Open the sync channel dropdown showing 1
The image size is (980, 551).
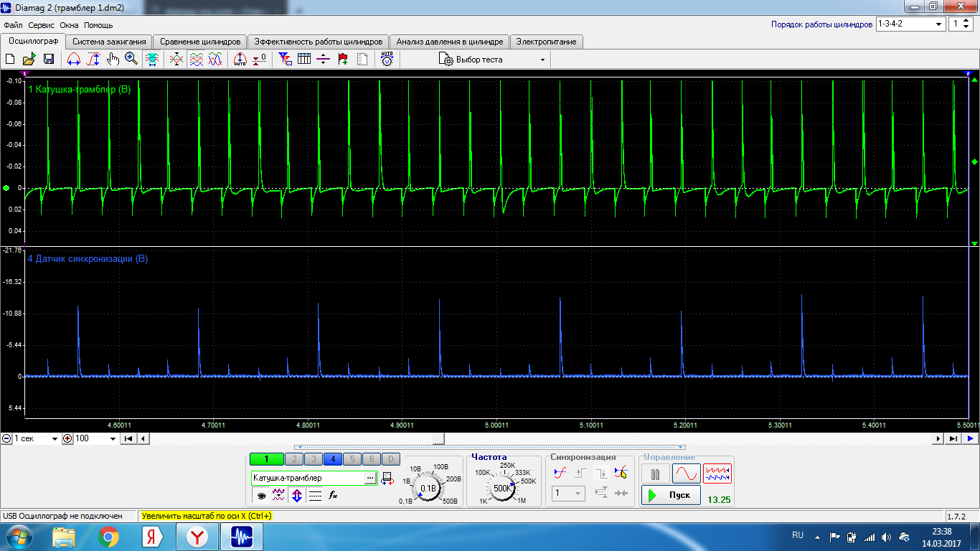(568, 493)
